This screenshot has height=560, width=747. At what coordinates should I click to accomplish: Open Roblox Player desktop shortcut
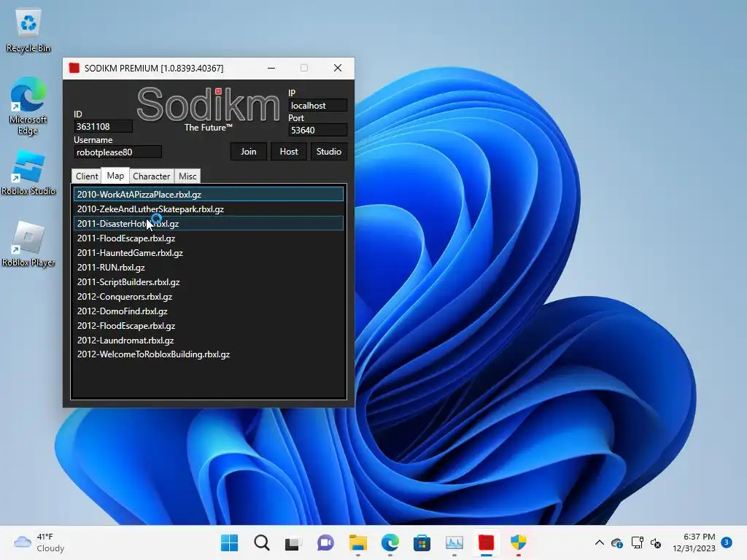coord(28,244)
